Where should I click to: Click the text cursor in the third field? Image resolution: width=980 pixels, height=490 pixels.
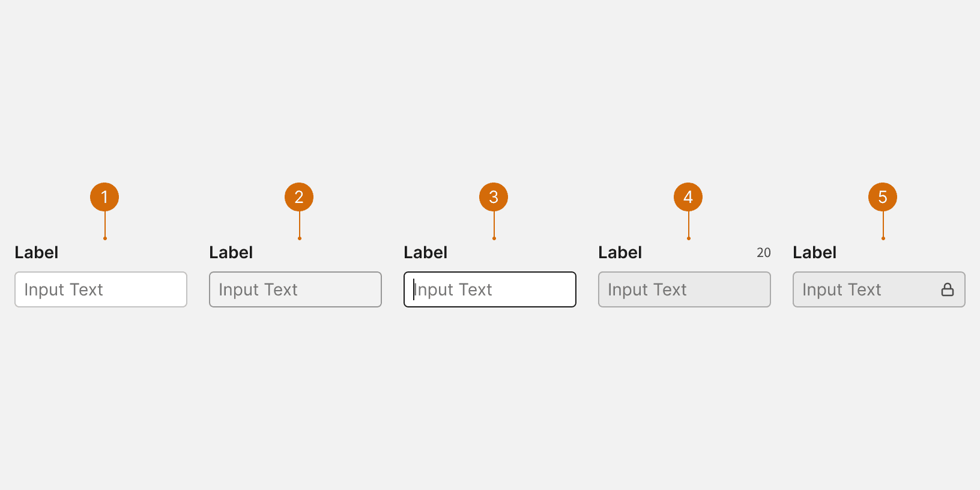pyautogui.click(x=414, y=289)
